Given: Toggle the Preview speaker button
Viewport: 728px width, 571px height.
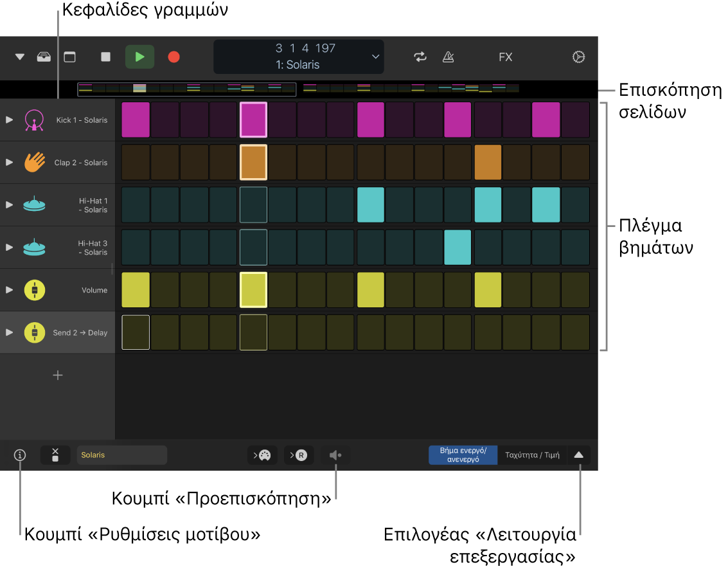Looking at the screenshot, I should (x=335, y=455).
